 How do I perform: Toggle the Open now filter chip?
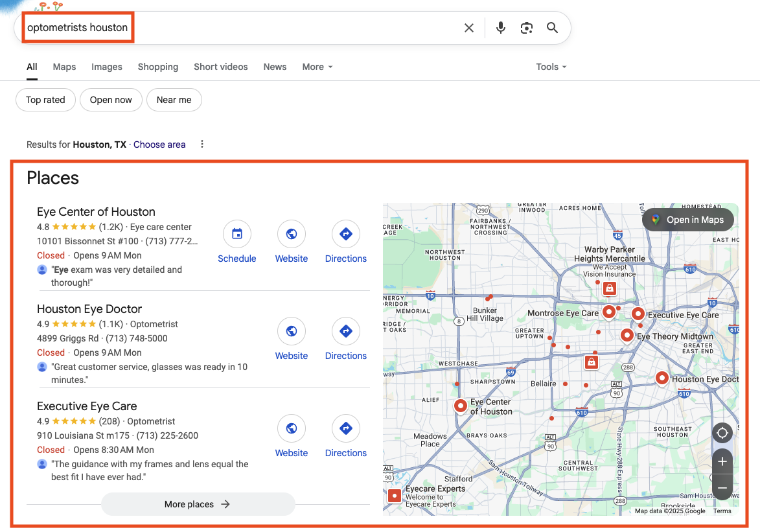[111, 100]
